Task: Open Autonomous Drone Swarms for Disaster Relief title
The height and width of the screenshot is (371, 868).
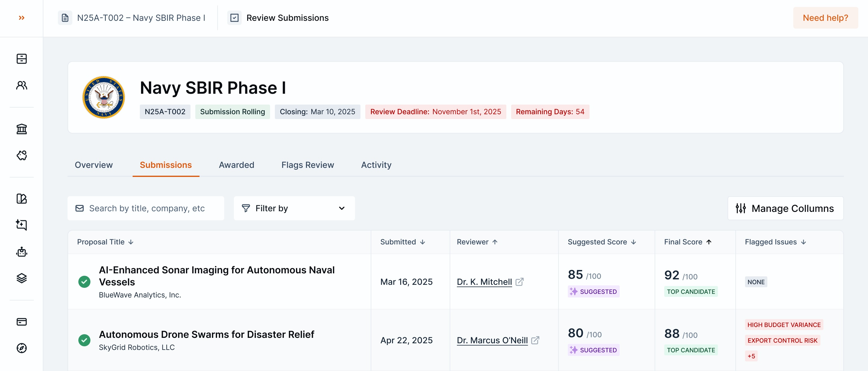Action: pos(206,334)
